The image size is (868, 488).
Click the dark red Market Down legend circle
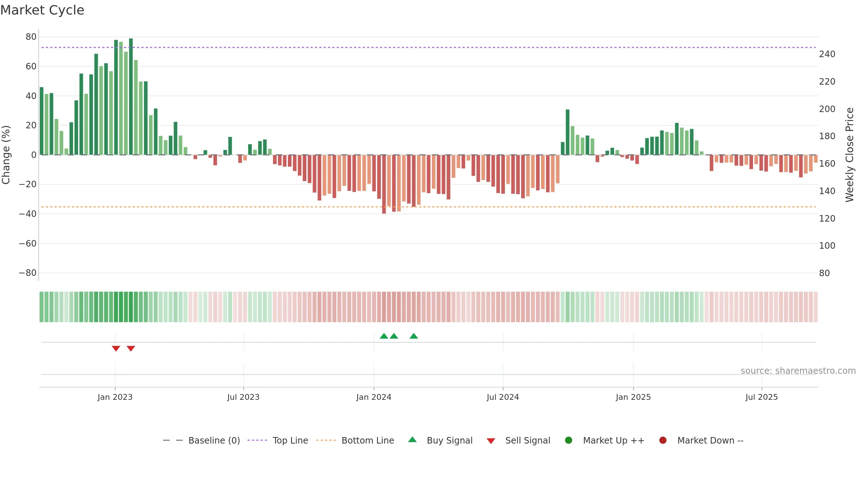tap(663, 440)
